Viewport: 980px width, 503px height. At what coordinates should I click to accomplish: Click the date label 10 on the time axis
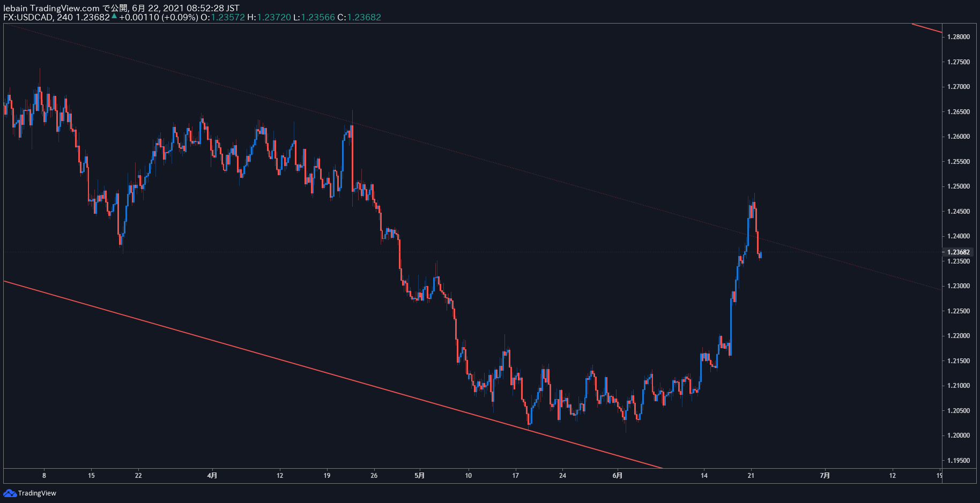pos(469,476)
